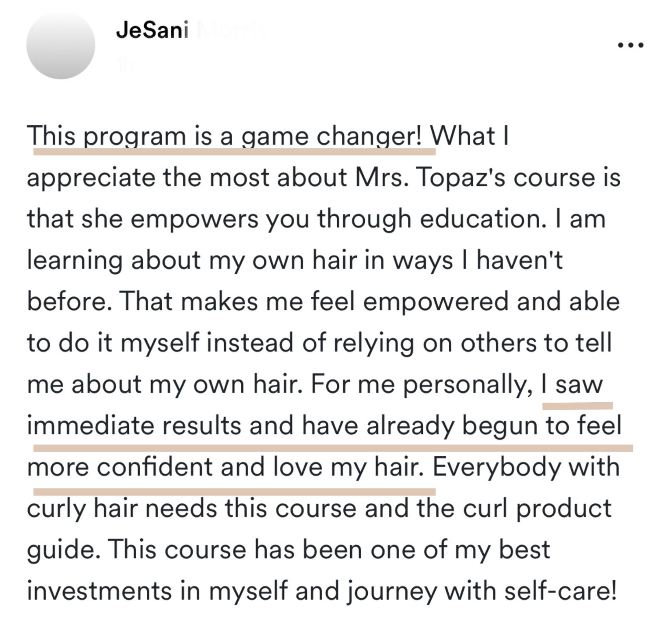Click 'Everybody with' in the review
672x633 pixels.
tap(526, 467)
